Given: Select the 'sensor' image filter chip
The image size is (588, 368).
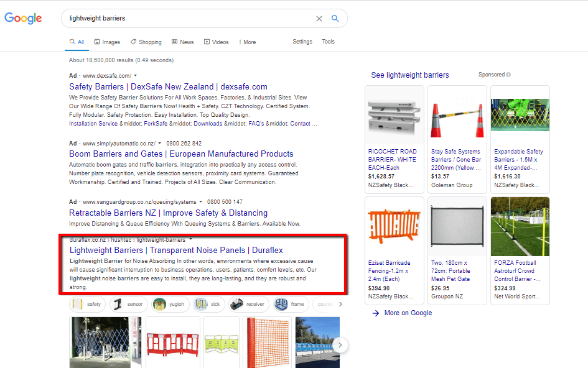Looking at the screenshot, I should click(x=128, y=305).
